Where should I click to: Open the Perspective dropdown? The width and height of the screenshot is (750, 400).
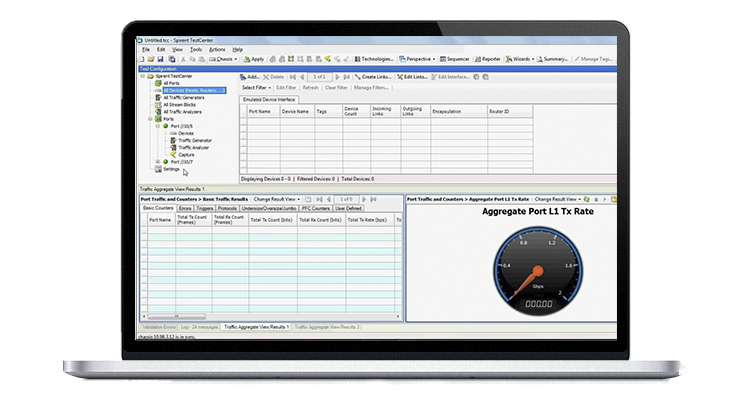pos(417,59)
